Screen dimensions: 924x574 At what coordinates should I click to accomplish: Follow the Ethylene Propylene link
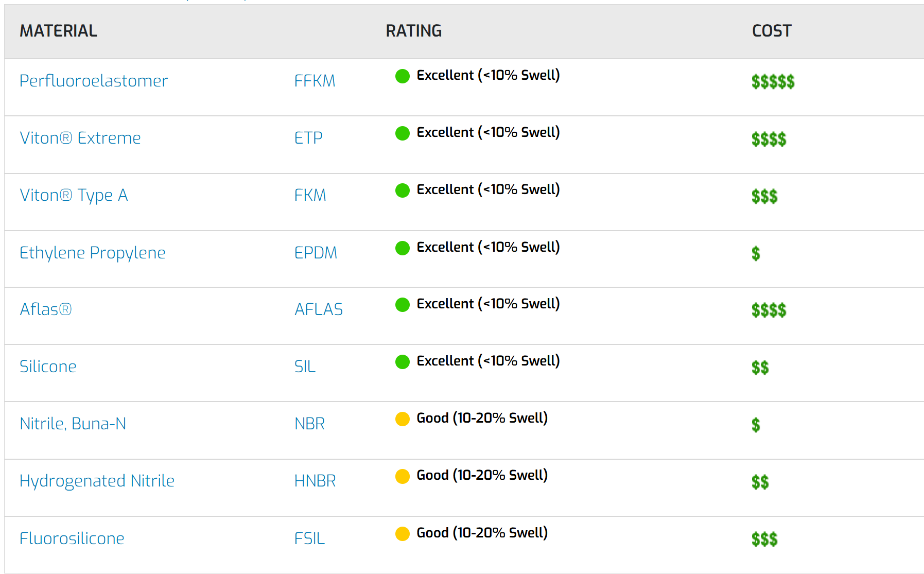point(93,253)
